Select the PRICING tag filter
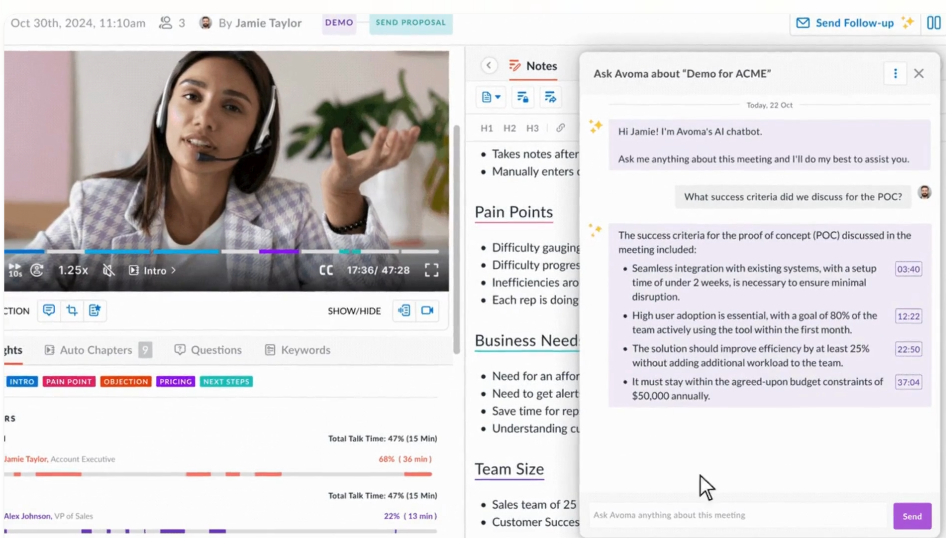946x538 pixels. coord(176,381)
